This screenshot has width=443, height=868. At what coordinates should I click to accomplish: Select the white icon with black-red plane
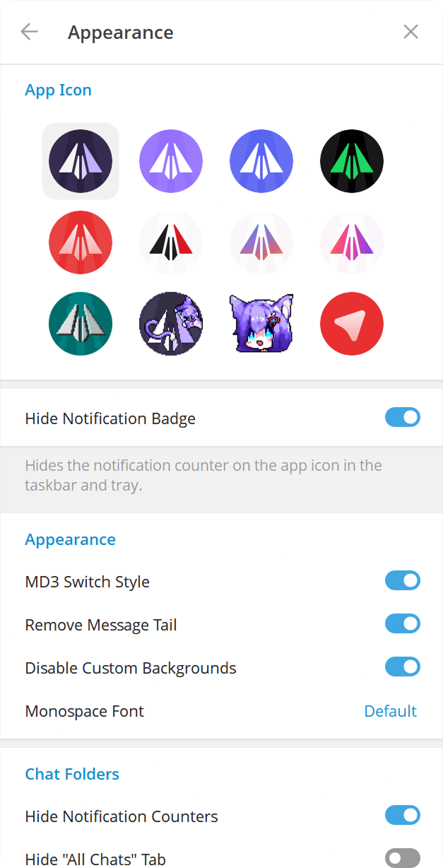(x=171, y=242)
